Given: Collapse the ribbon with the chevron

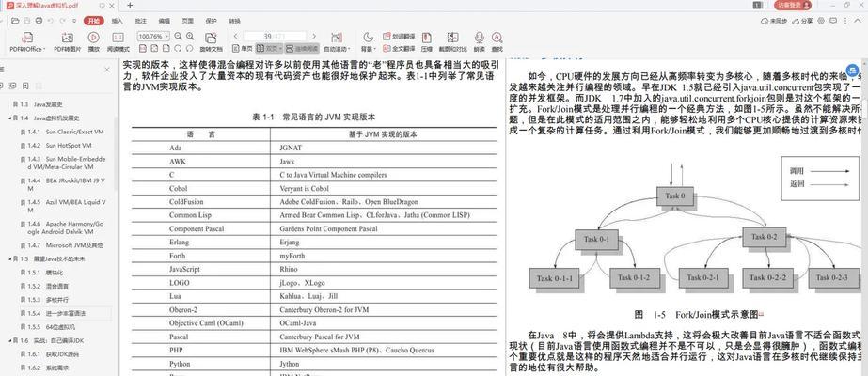Looking at the screenshot, I should [857, 21].
